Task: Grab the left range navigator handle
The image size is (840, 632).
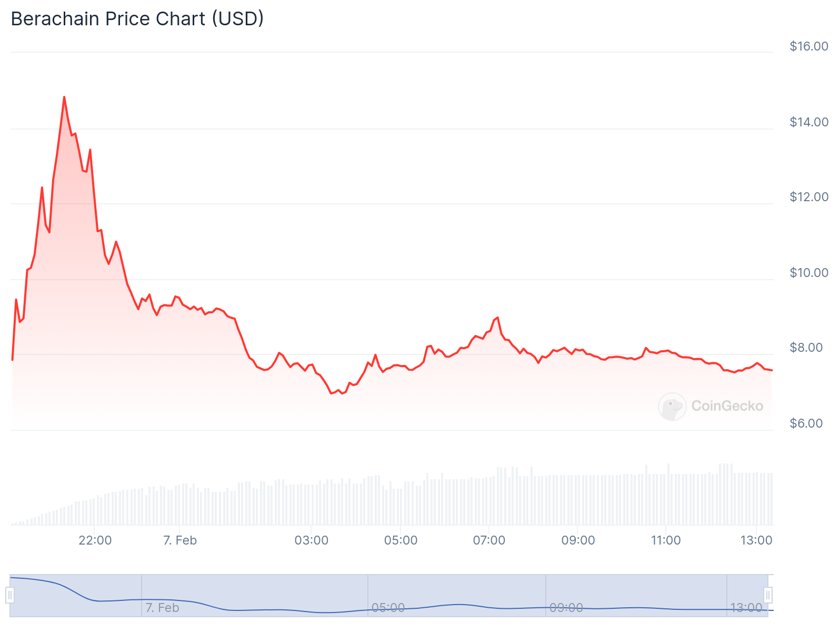Action: 10,595
